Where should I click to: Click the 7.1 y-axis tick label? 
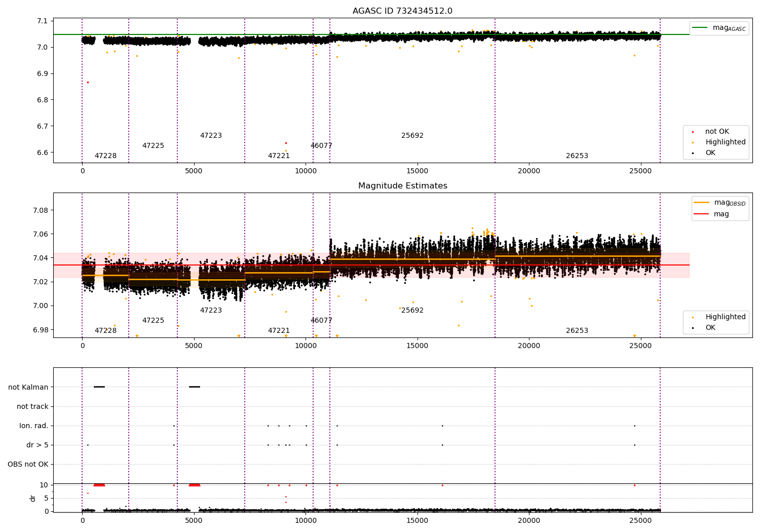point(43,21)
